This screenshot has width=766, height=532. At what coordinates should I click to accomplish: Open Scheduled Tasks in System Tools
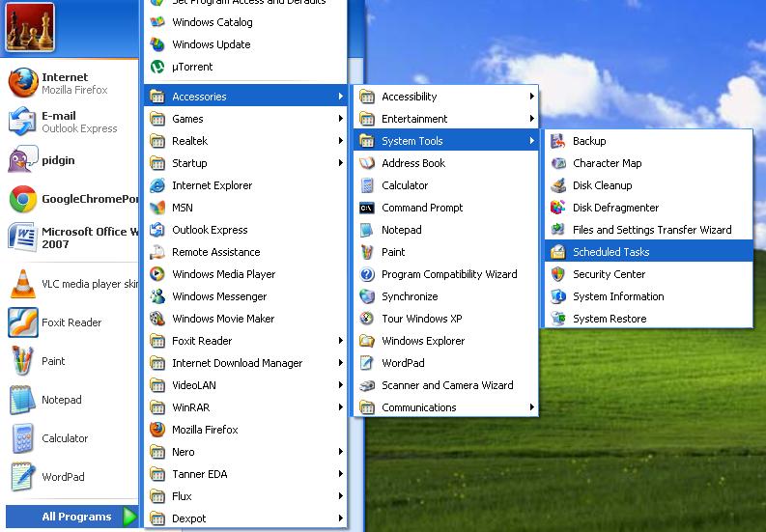pyautogui.click(x=648, y=252)
